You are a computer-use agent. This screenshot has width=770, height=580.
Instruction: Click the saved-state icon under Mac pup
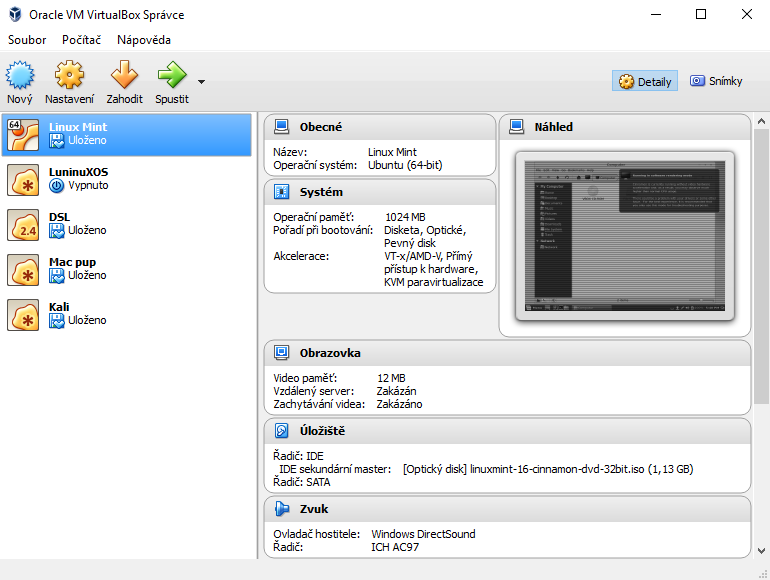56,276
